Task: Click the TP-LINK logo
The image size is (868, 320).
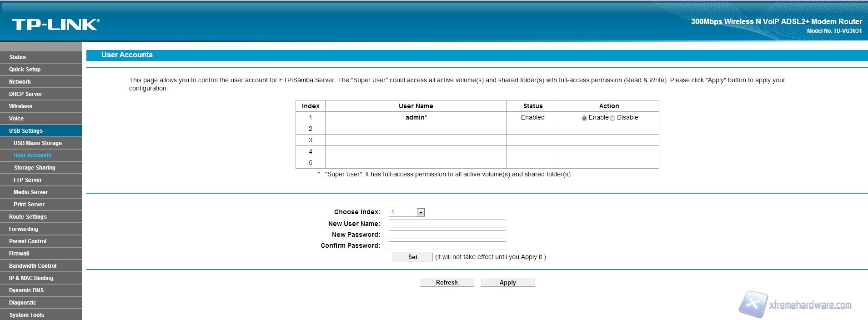Action: [x=55, y=25]
